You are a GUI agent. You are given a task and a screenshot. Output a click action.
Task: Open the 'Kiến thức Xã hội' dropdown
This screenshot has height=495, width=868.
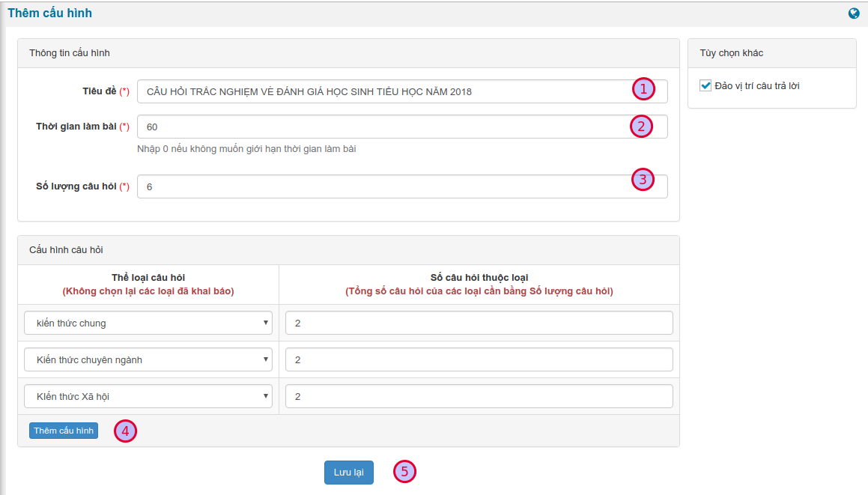click(x=148, y=396)
